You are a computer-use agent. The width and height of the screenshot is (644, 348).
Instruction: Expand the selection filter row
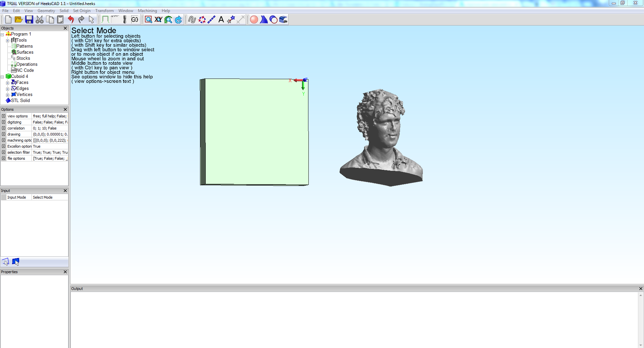(4, 152)
